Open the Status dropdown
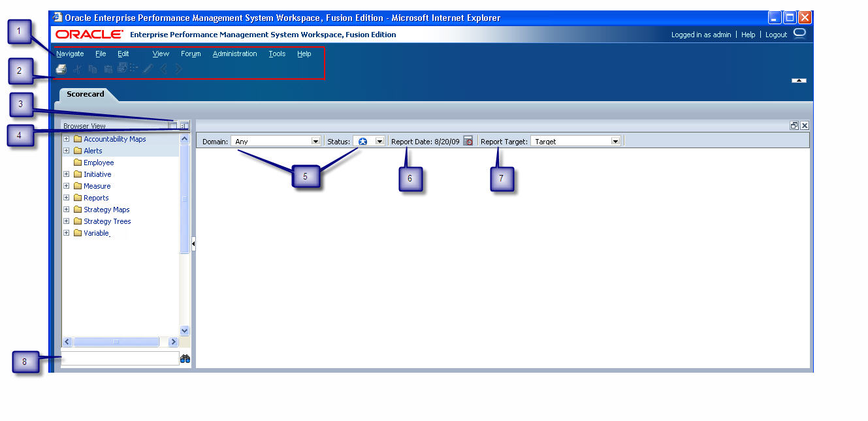The image size is (868, 421). click(x=379, y=141)
